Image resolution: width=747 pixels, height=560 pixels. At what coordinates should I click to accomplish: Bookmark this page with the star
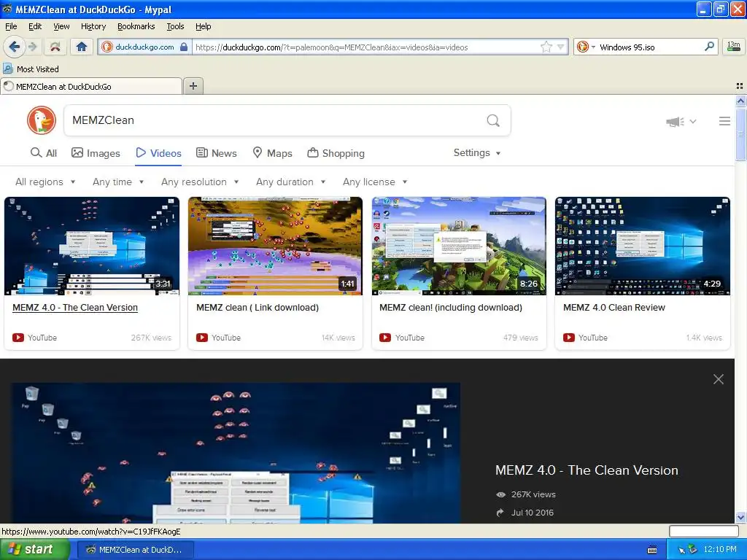(x=546, y=47)
